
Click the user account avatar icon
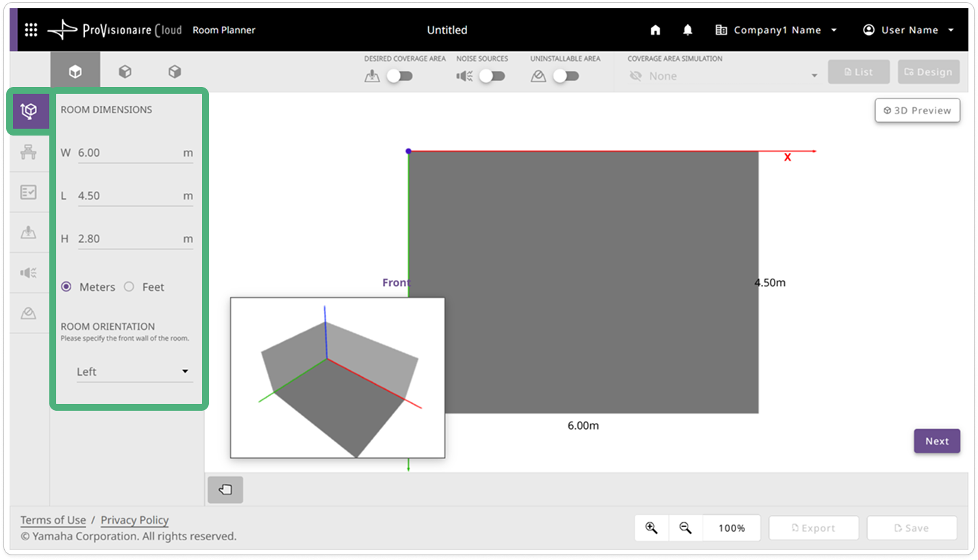[869, 30]
